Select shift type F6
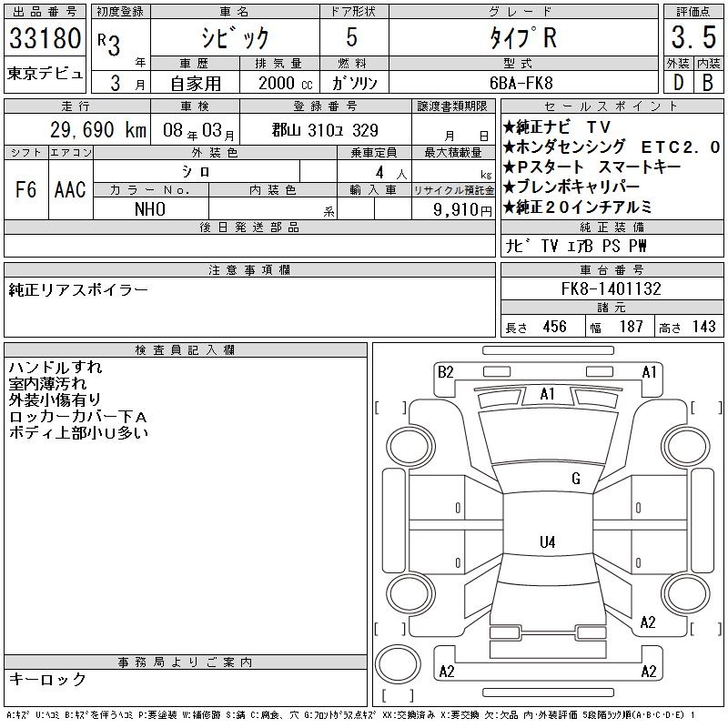Viewport: 728px width, 728px height. (x=26, y=189)
